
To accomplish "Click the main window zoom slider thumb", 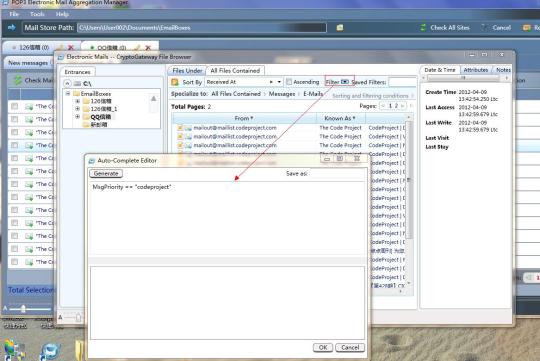I will click(23, 309).
